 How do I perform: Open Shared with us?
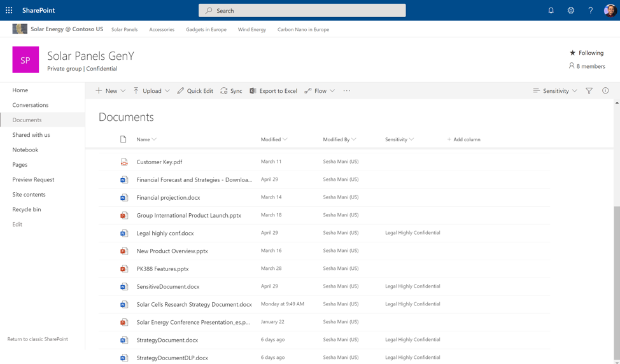[x=31, y=135]
